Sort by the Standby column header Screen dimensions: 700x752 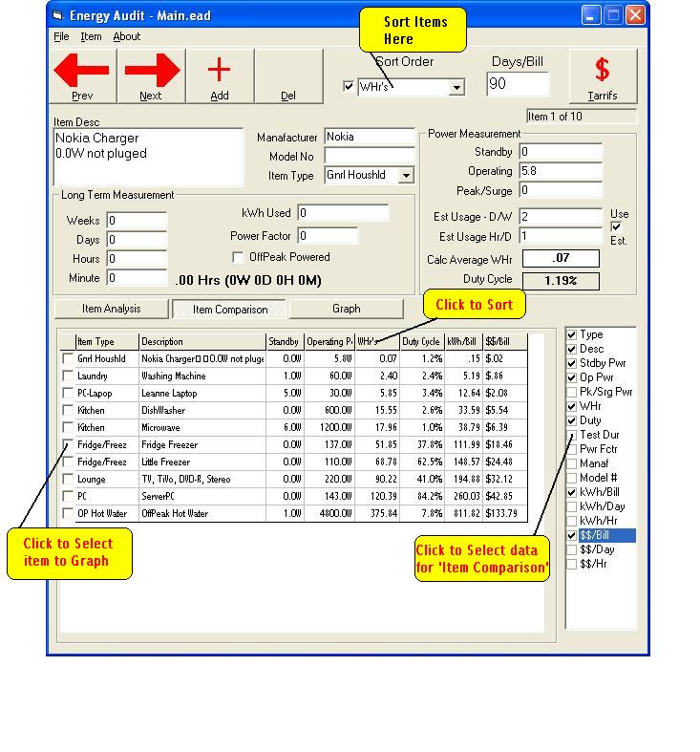coord(285,341)
